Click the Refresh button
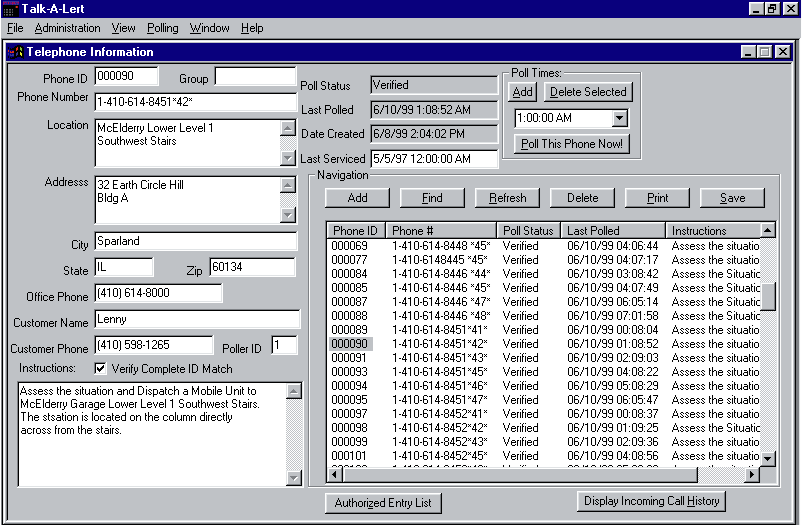The width and height of the screenshot is (802, 525). [x=507, y=198]
